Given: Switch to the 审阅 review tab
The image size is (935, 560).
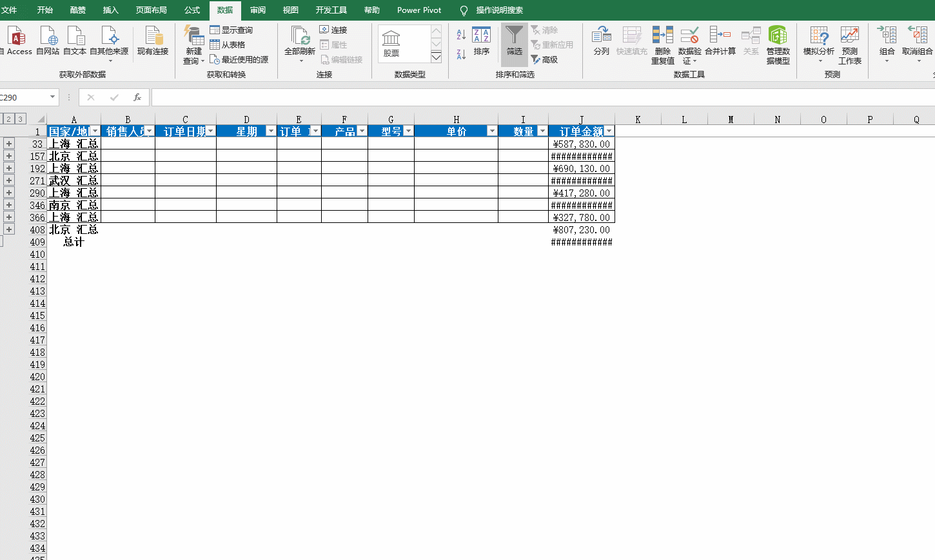Looking at the screenshot, I should point(258,10).
